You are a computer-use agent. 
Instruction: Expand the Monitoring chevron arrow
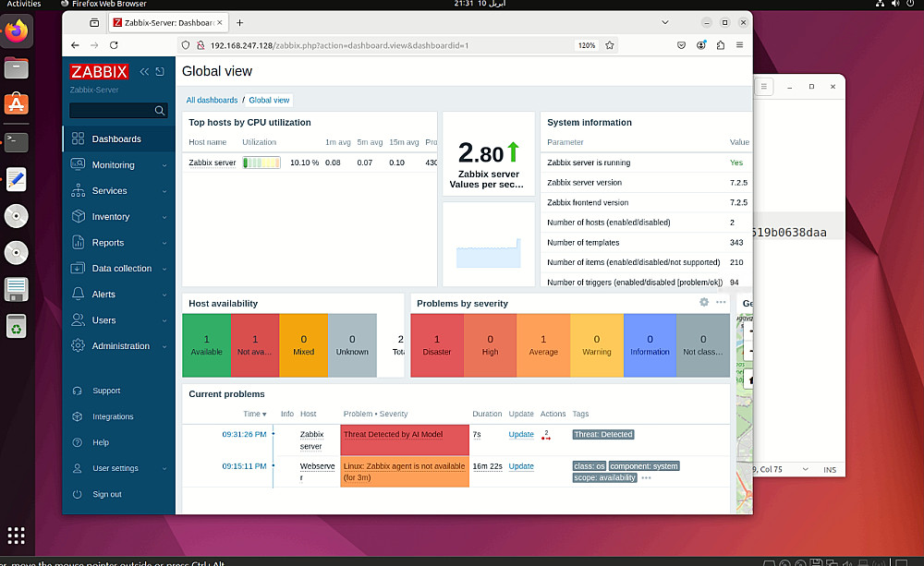(x=164, y=165)
